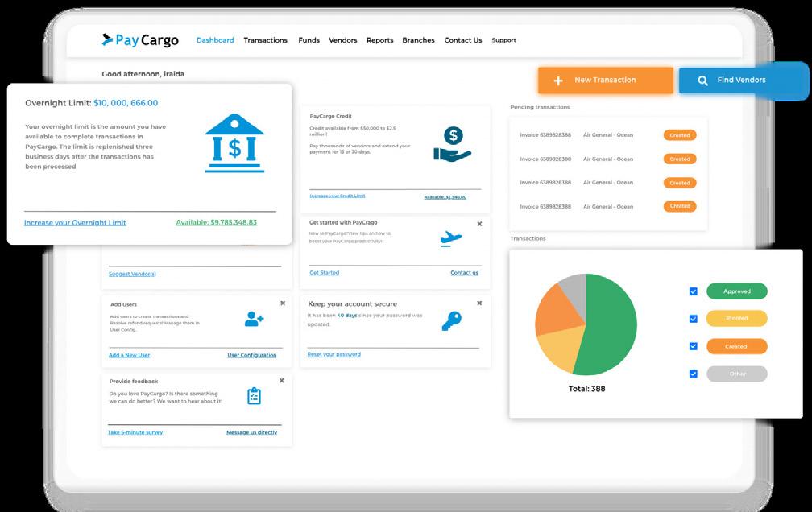Click the Available: $9,785,348.83 link
Image resolution: width=812 pixels, height=512 pixels.
[x=217, y=222]
